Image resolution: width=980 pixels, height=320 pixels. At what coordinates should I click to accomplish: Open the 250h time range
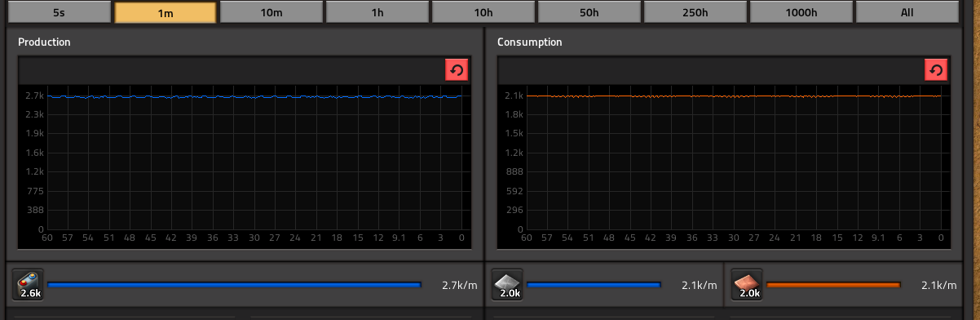(x=695, y=12)
